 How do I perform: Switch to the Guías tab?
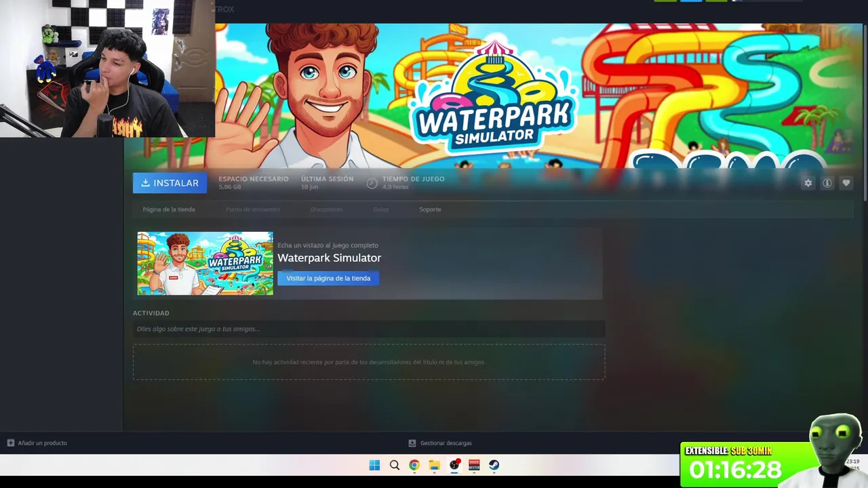pyautogui.click(x=380, y=209)
